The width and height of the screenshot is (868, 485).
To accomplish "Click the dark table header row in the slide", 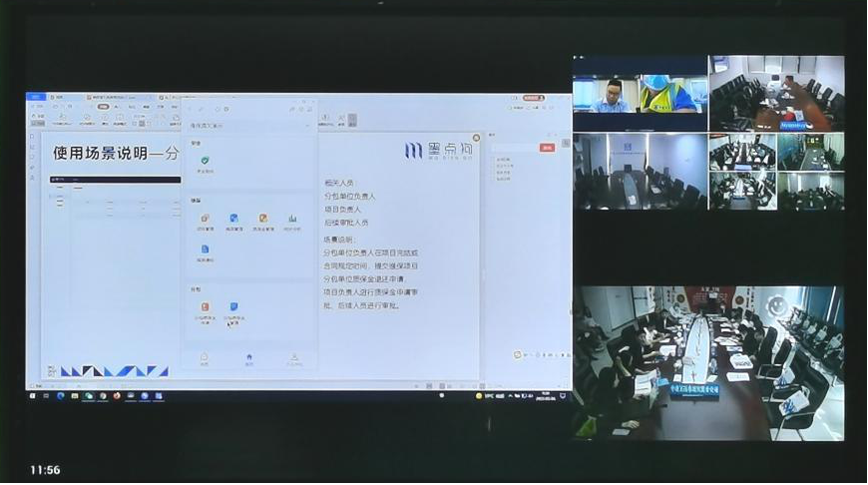I will [115, 180].
